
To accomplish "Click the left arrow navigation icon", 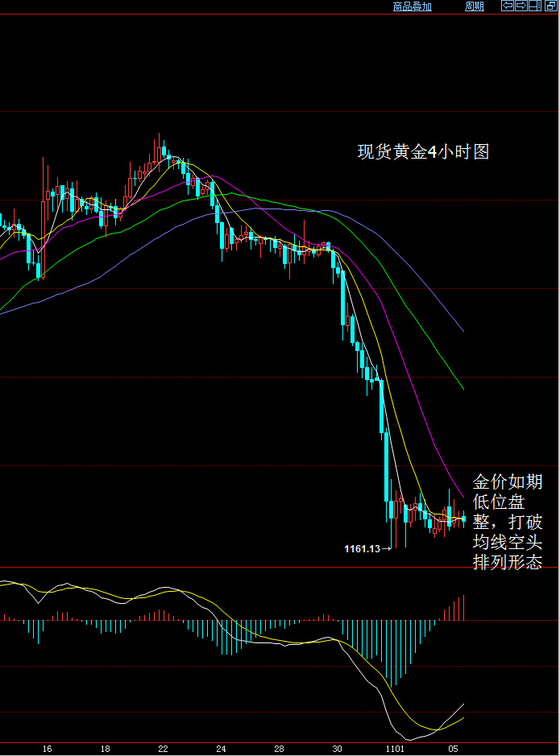I will pos(508,6).
